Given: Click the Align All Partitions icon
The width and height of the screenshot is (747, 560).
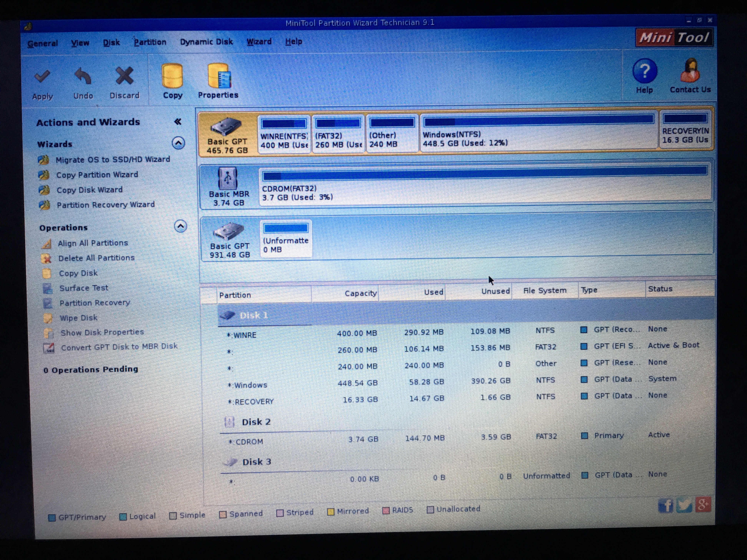Looking at the screenshot, I should pyautogui.click(x=47, y=244).
